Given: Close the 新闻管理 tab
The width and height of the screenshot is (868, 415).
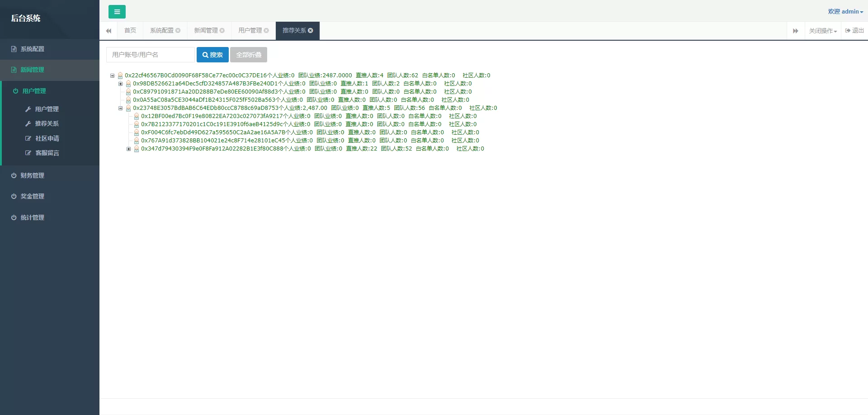Looking at the screenshot, I should [222, 31].
